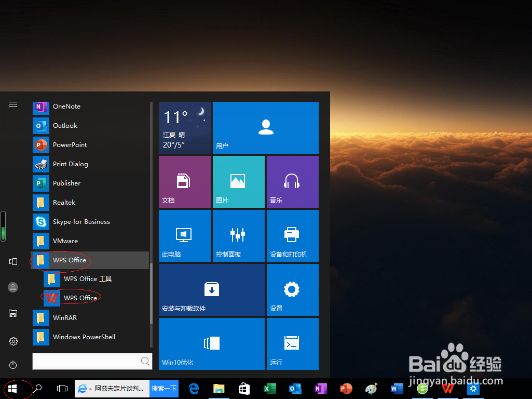Open the 设置 tile
The height and width of the screenshot is (399, 532).
coord(292,290)
